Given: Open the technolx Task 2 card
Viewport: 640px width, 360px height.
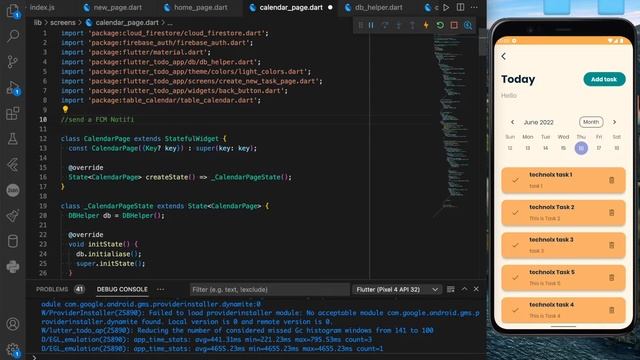Looking at the screenshot, I should click(x=563, y=213).
